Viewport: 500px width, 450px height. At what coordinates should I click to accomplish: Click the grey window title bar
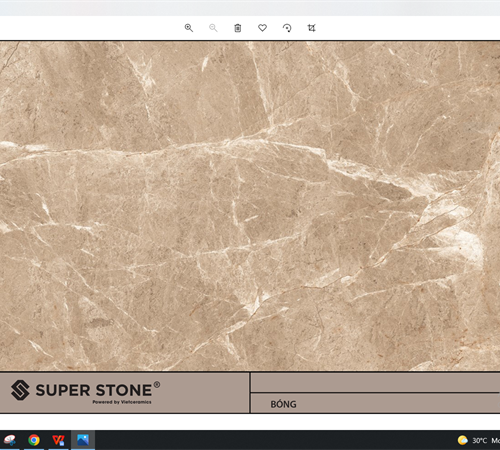(x=250, y=8)
